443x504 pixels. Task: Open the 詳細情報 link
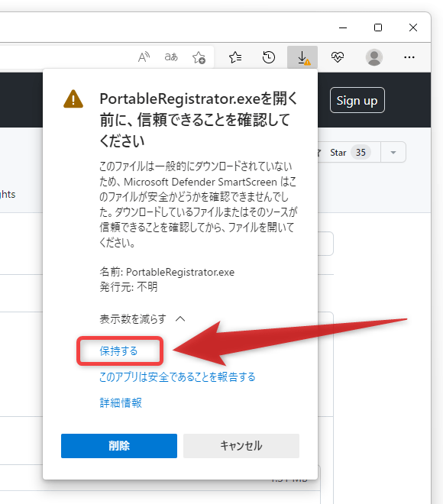tap(121, 402)
